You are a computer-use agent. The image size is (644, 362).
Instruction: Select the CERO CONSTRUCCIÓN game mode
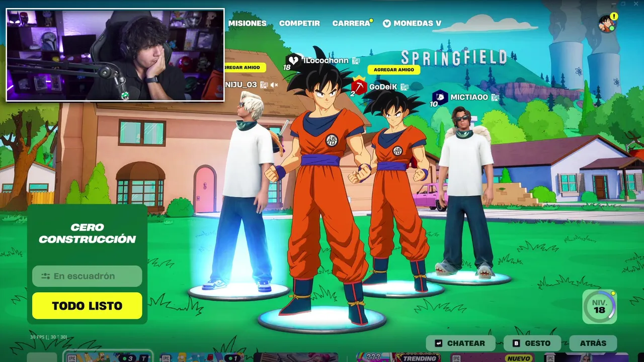[87, 234]
